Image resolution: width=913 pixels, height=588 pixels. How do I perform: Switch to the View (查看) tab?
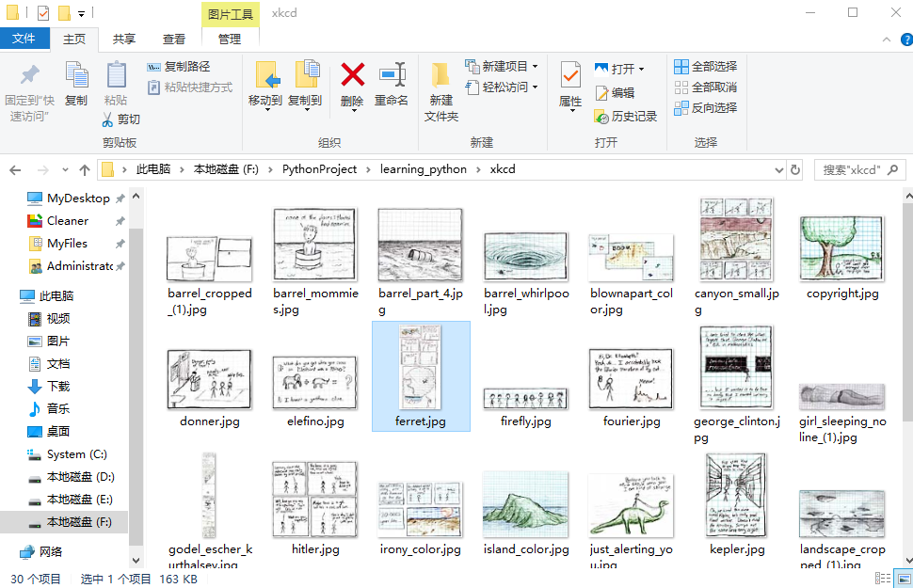[173, 39]
